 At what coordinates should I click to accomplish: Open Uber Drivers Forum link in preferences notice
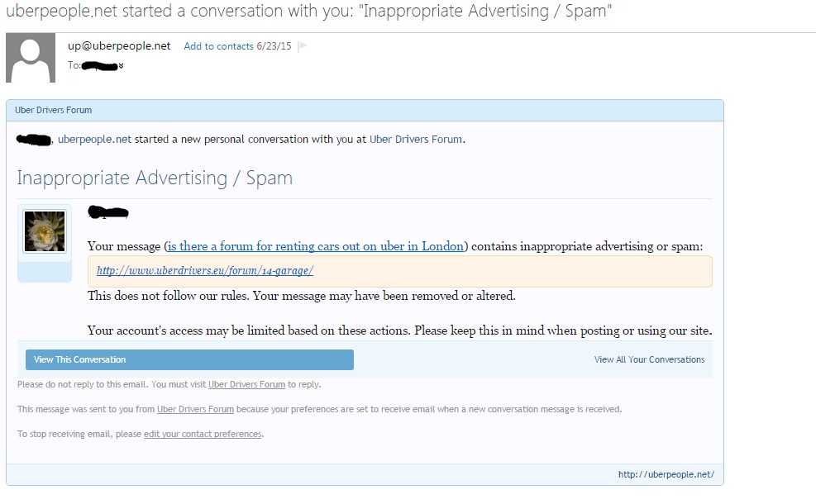tap(195, 409)
